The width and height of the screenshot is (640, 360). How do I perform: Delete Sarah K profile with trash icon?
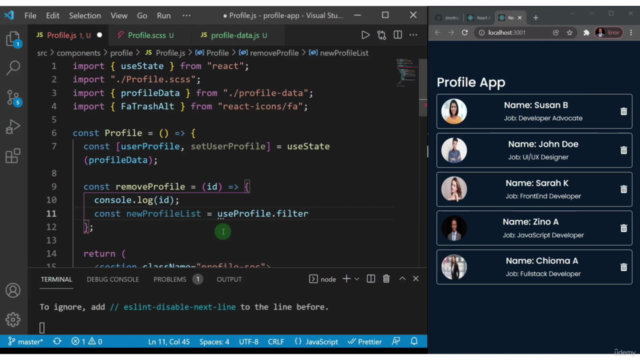click(624, 189)
